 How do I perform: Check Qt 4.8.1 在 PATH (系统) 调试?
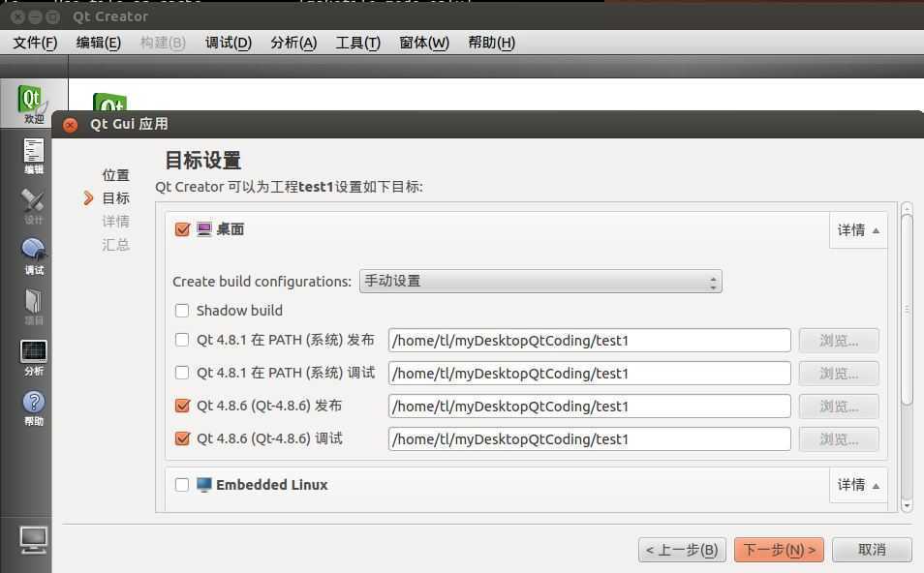182,373
